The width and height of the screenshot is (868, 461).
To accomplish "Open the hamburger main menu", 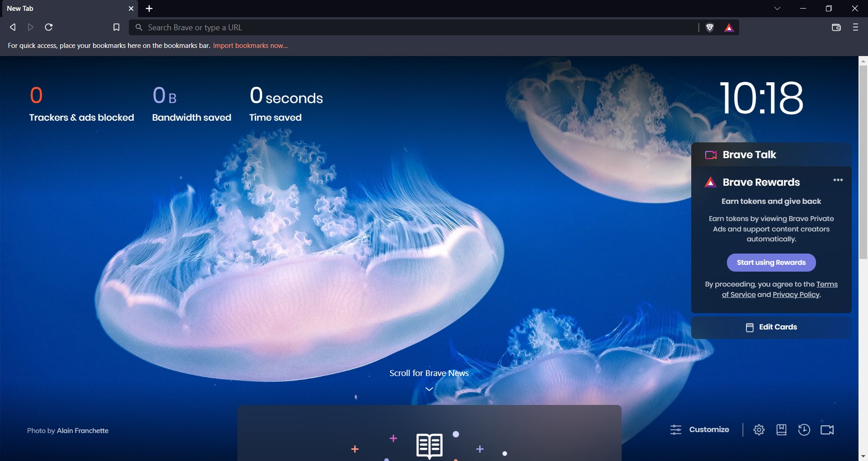I will pyautogui.click(x=855, y=27).
